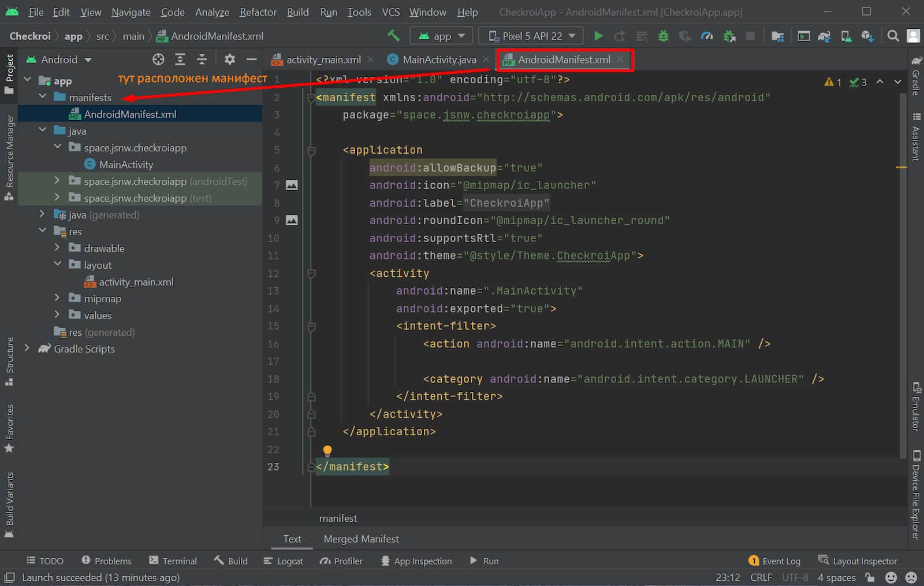Collapse the manifests folder
924x586 pixels.
tap(43, 97)
